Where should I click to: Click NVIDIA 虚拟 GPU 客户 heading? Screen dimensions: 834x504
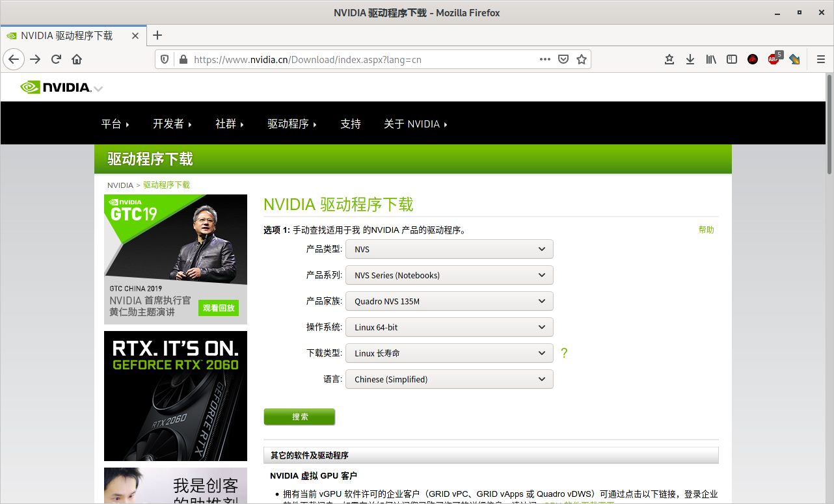[314, 476]
